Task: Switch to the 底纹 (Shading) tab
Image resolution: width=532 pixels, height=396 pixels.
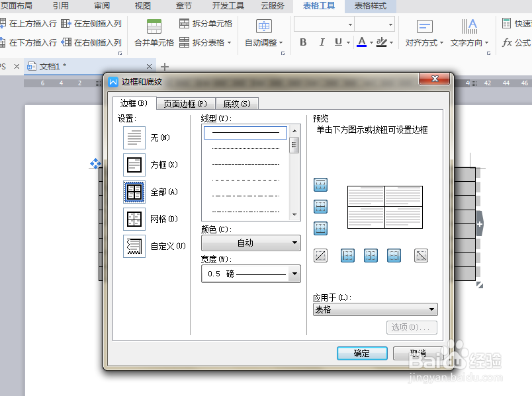Action: pyautogui.click(x=237, y=103)
